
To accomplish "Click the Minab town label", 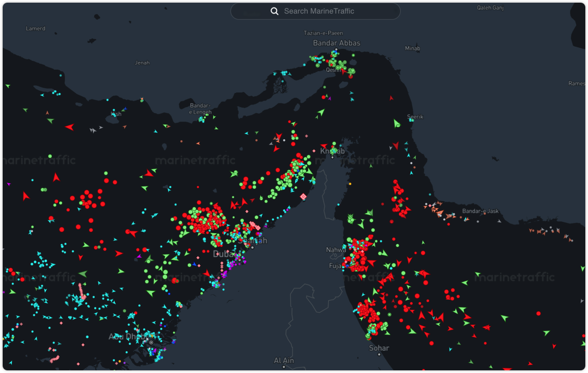I will point(412,48).
